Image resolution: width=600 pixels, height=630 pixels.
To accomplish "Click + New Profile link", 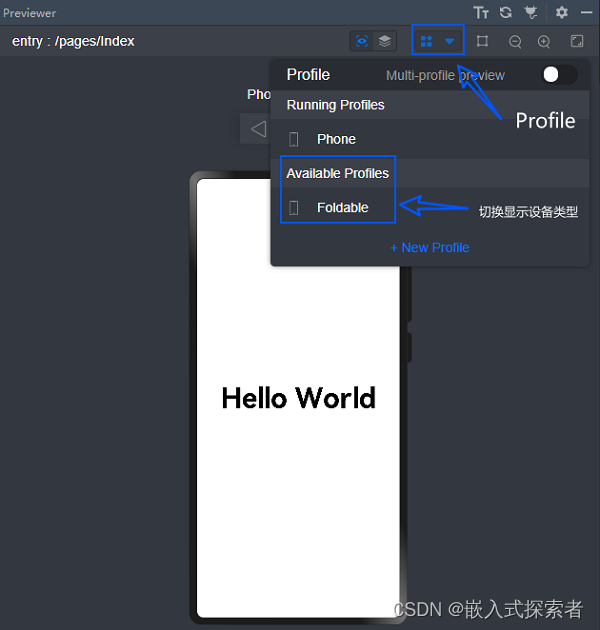I will (430, 248).
